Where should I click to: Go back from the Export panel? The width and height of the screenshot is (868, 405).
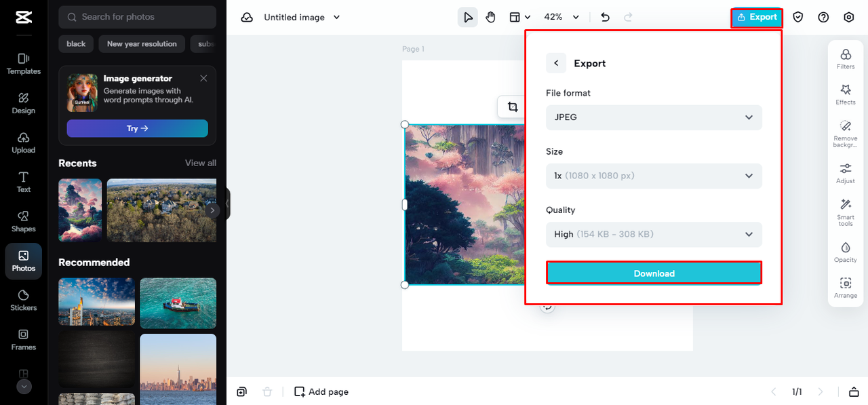556,63
